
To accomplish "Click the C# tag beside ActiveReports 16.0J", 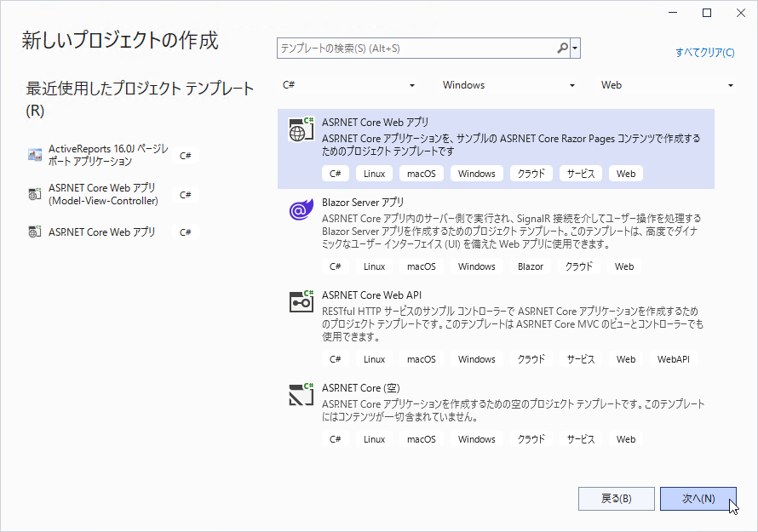I will (185, 156).
